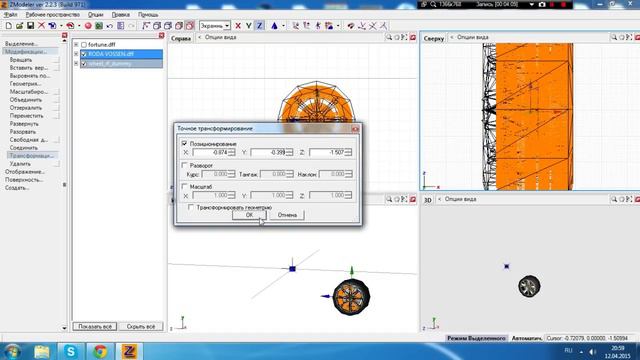Click the red sphere toolbar icon

click(x=88, y=26)
